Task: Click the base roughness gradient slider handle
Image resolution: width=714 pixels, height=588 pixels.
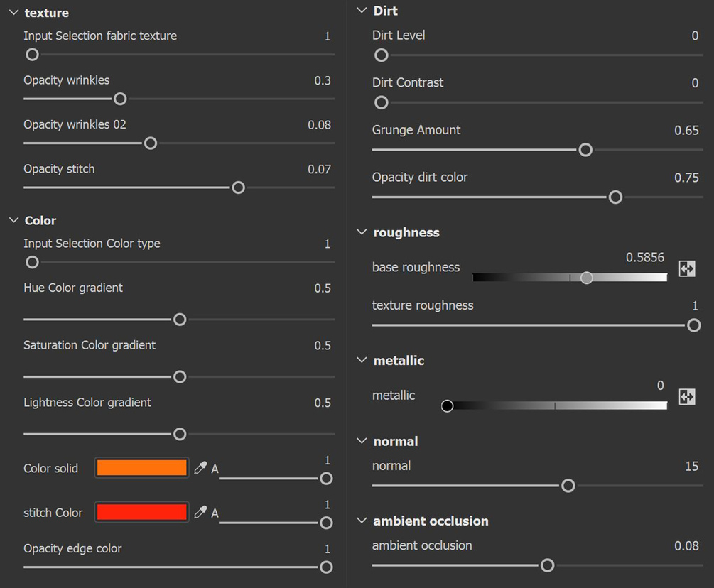Action: (586, 278)
